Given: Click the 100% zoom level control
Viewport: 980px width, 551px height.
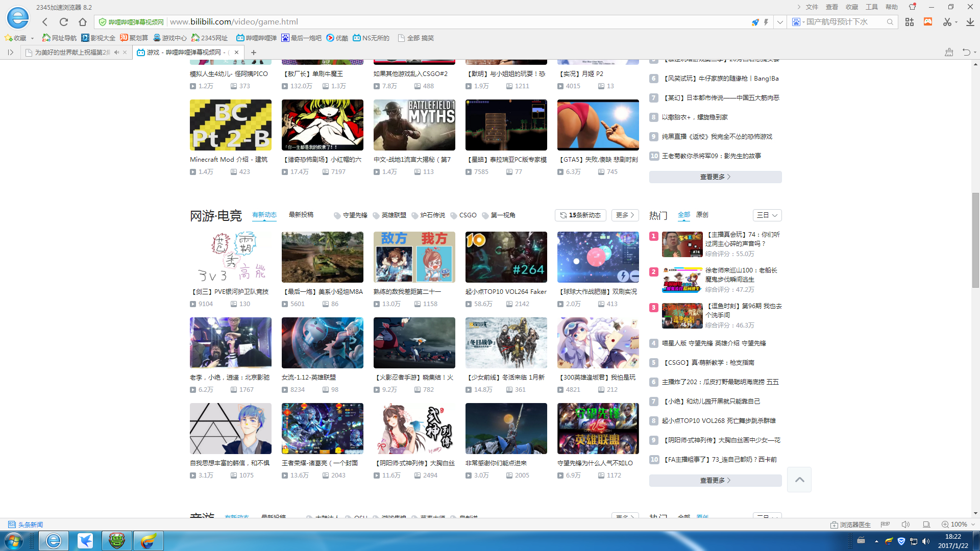Looking at the screenshot, I should (959, 524).
